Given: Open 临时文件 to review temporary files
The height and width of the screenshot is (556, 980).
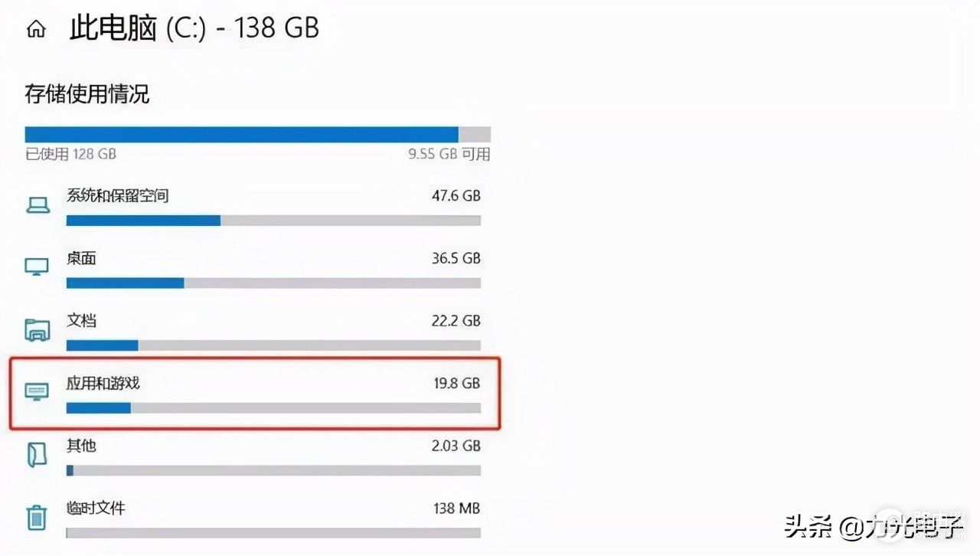Looking at the screenshot, I should [x=96, y=508].
